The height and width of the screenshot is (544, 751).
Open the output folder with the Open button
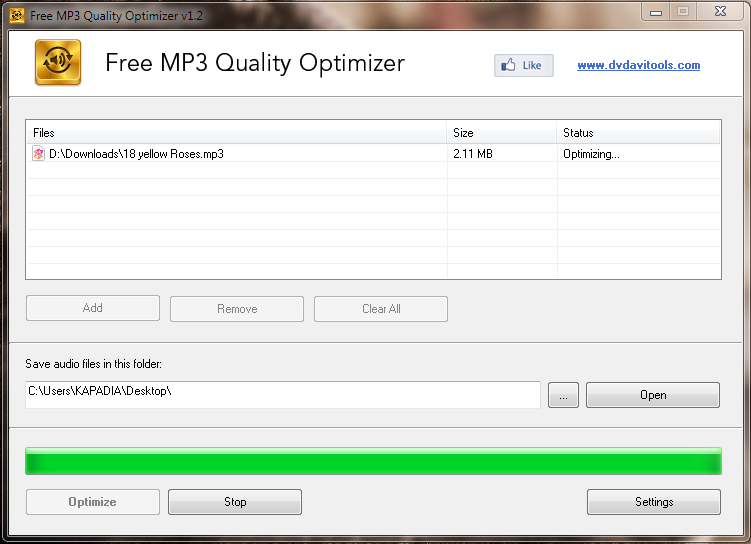[653, 395]
